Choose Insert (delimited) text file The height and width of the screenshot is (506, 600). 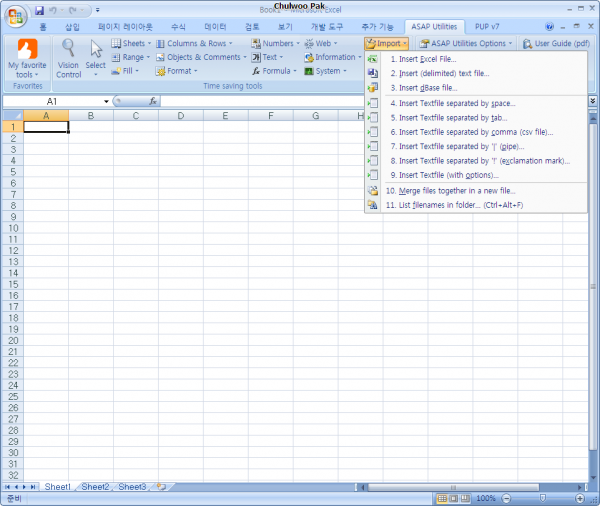pyautogui.click(x=476, y=73)
